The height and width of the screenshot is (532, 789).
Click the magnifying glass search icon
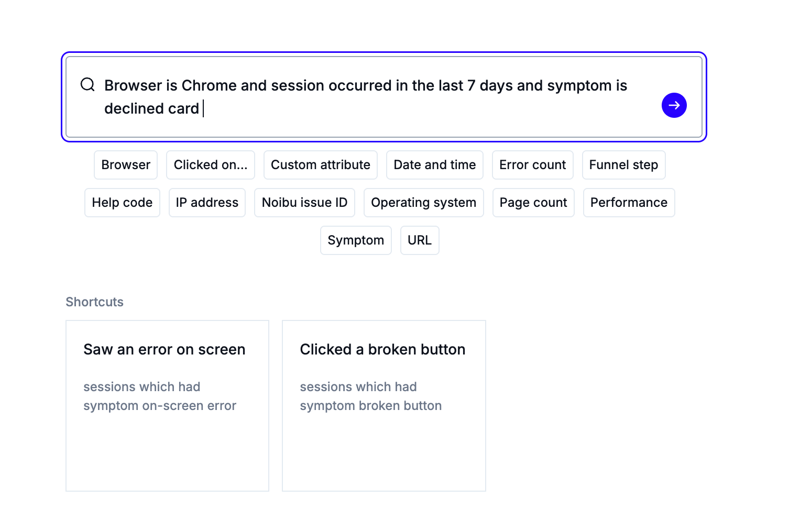(87, 84)
